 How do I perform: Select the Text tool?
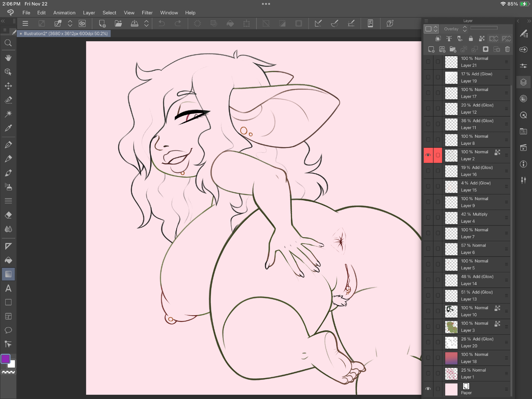click(x=8, y=288)
